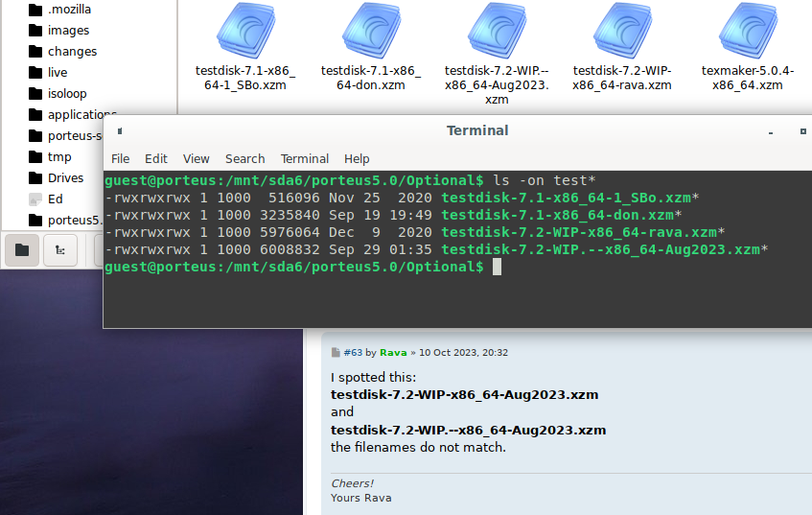Screen dimensions: 812x515
Task: Maximize the Terminal window
Action: click(x=803, y=131)
